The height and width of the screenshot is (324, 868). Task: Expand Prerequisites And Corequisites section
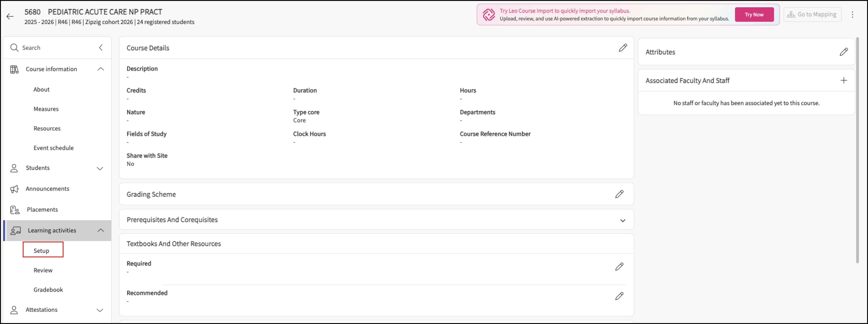(622, 221)
